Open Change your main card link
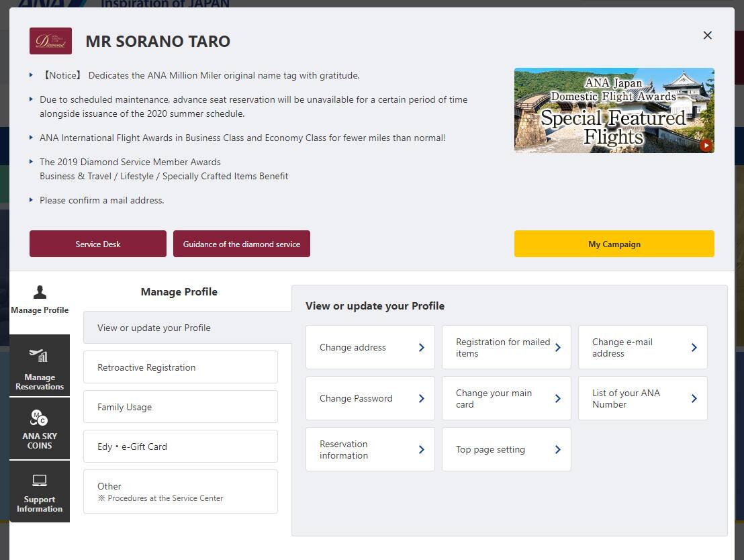 coord(506,399)
